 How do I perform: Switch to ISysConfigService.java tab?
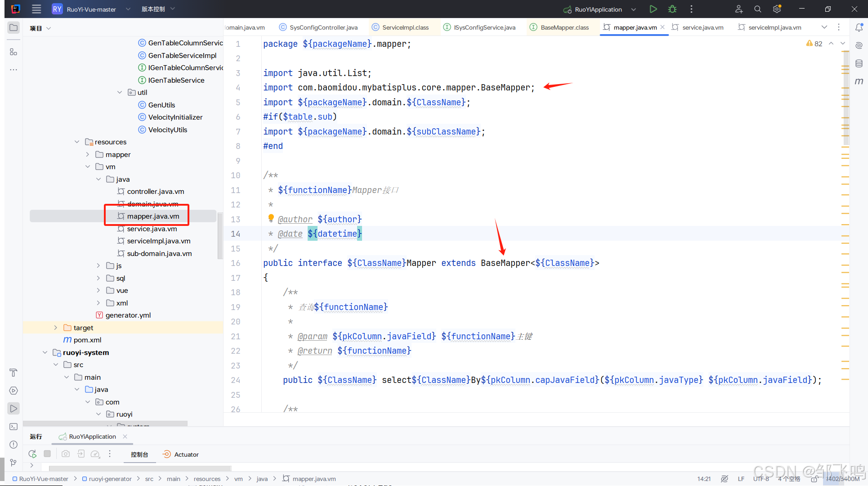click(x=479, y=27)
